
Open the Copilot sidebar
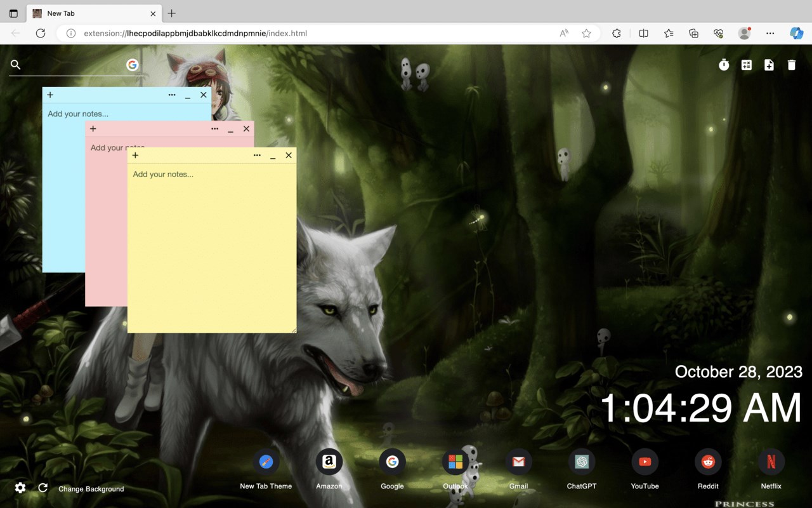point(797,33)
